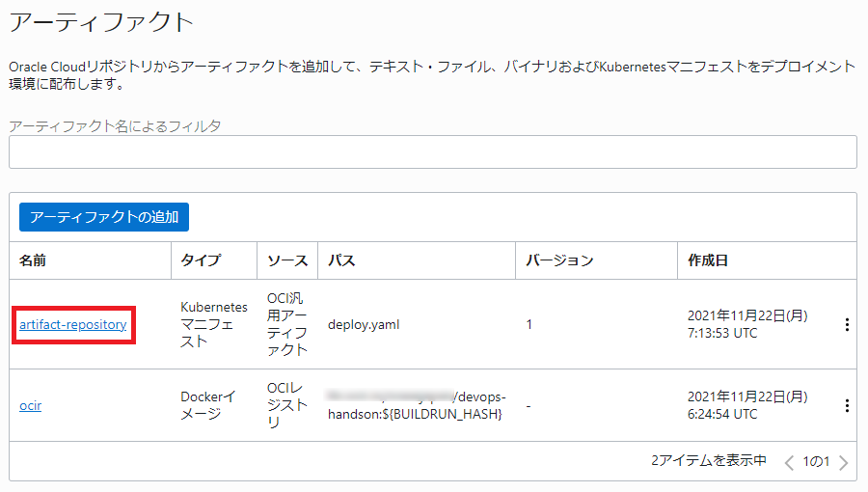The width and height of the screenshot is (868, 492).
Task: Click the タイプ column header
Action: point(201,260)
